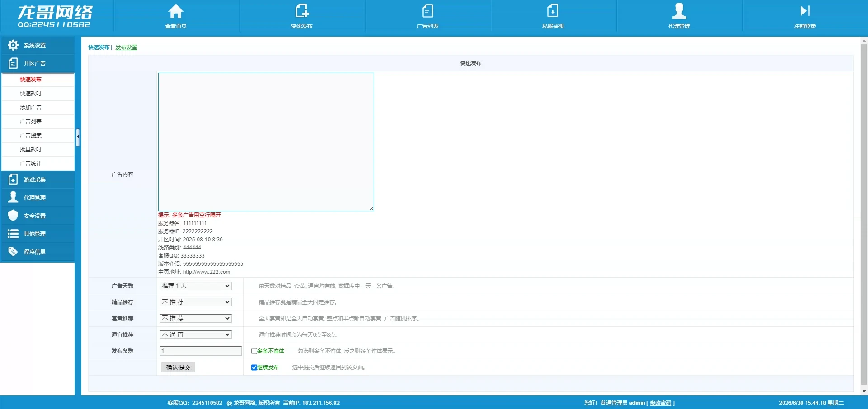Viewport: 868px width, 409px height.
Task: Select 广告搜索 in the sidebar submenu
Action: (x=31, y=136)
